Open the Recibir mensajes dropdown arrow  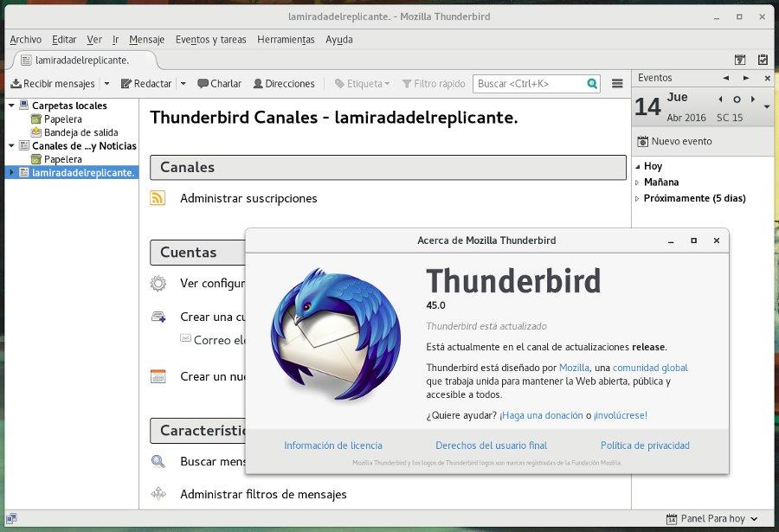(x=106, y=84)
